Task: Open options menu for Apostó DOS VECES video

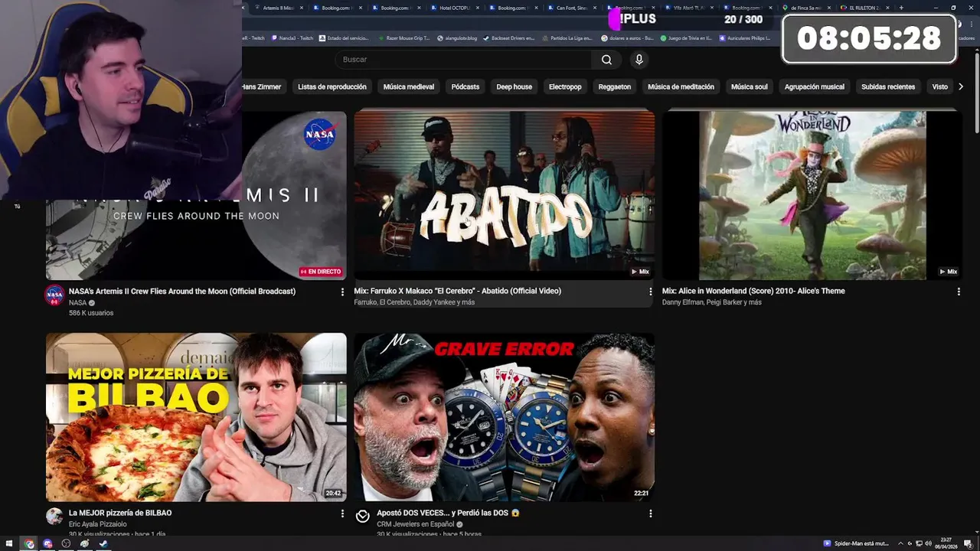Action: [x=651, y=514]
